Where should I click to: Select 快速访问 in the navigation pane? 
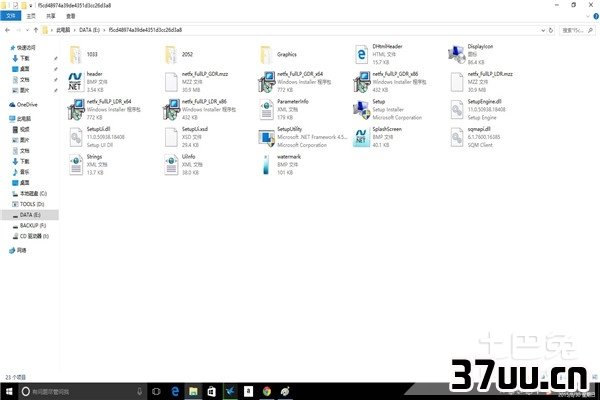point(27,48)
